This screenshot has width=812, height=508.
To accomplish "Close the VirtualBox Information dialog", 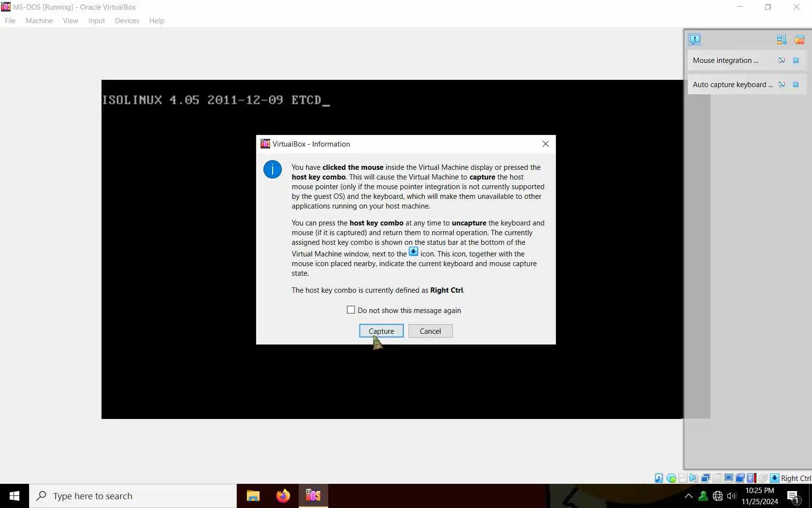I will pos(546,144).
